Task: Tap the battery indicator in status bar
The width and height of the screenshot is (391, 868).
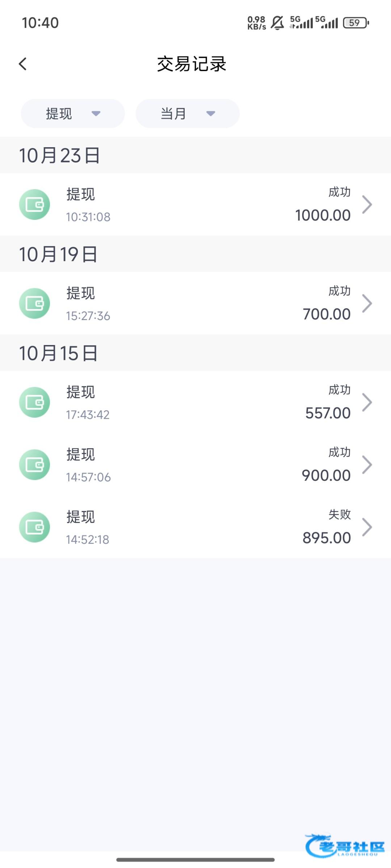Action: (x=356, y=23)
